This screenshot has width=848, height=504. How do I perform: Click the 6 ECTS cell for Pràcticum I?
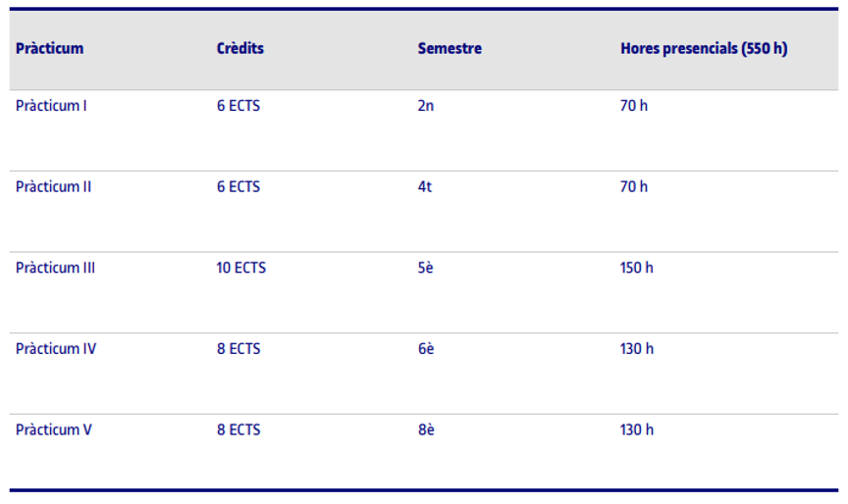238,106
